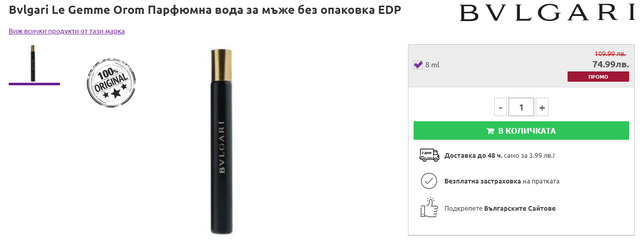Select the small perfume bottle thumbnail
This screenshot has height=240, width=644.
point(33,63)
